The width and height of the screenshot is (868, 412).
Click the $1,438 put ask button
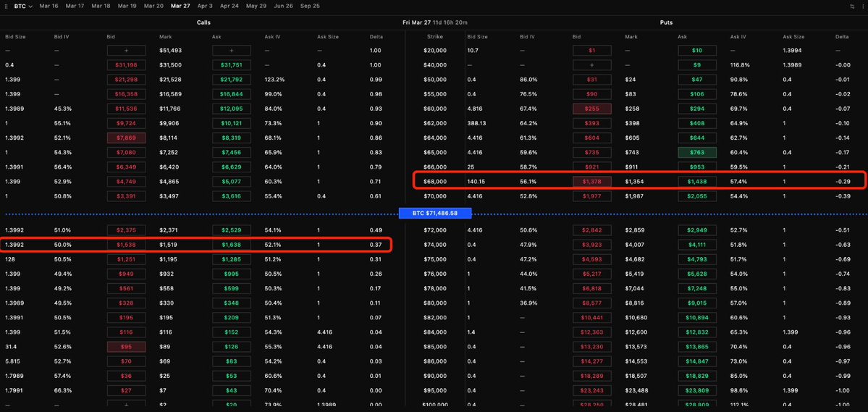tap(697, 182)
